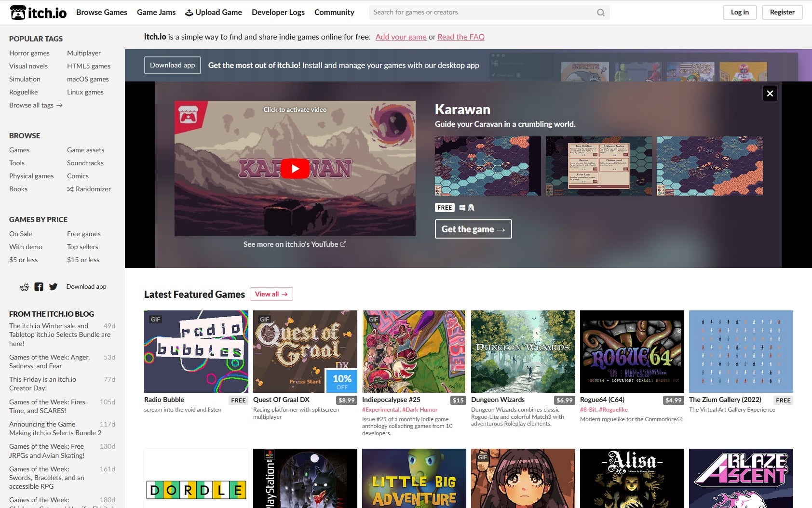This screenshot has height=508, width=812.
Task: Open Browse Games menu item
Action: (x=102, y=13)
